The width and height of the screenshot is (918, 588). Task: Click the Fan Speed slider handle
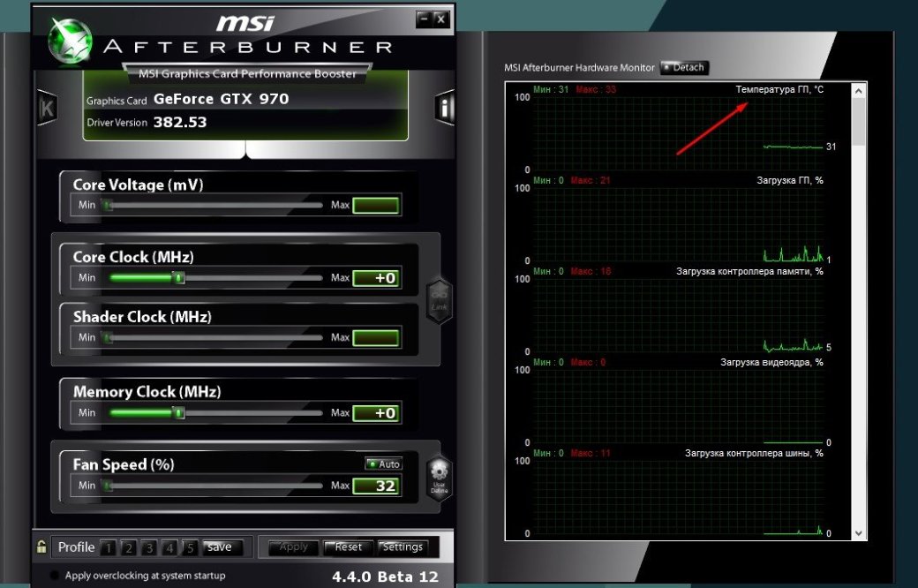pyautogui.click(x=107, y=486)
